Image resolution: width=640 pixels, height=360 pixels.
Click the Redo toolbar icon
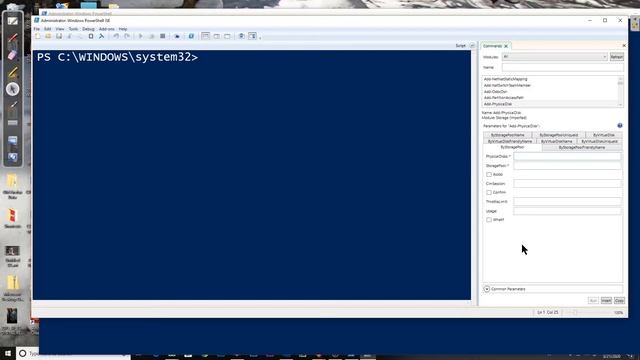(x=127, y=36)
